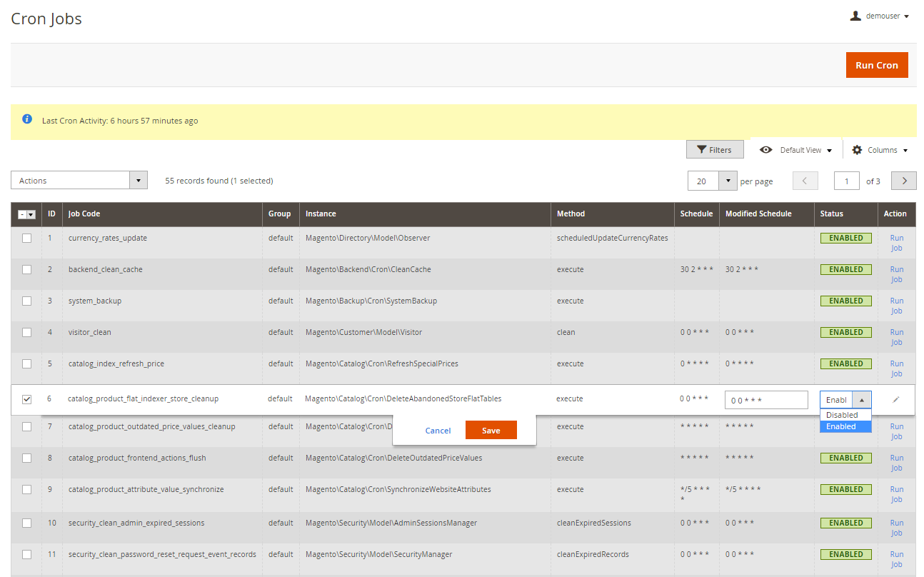Click the previous page arrow

pyautogui.click(x=805, y=181)
